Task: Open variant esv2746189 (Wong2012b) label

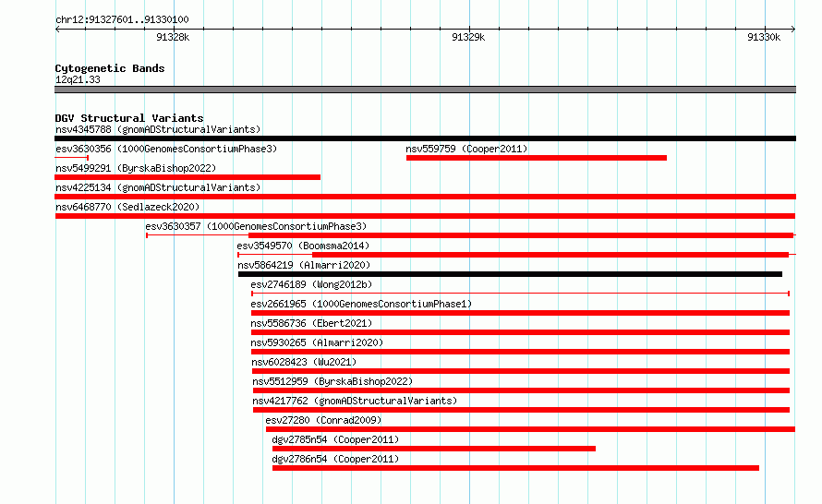Action: coord(311,284)
